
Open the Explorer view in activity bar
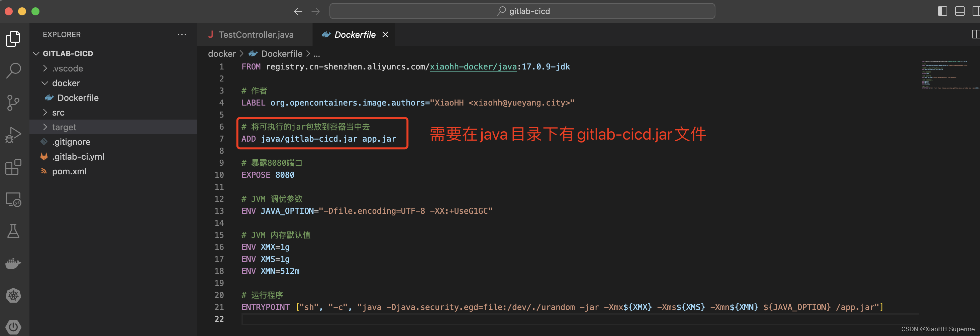click(13, 38)
